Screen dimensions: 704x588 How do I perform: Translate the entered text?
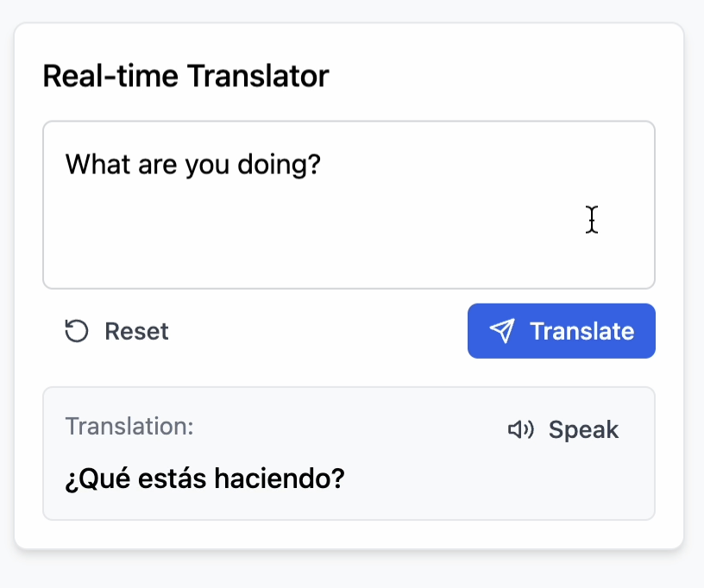pyautogui.click(x=562, y=331)
